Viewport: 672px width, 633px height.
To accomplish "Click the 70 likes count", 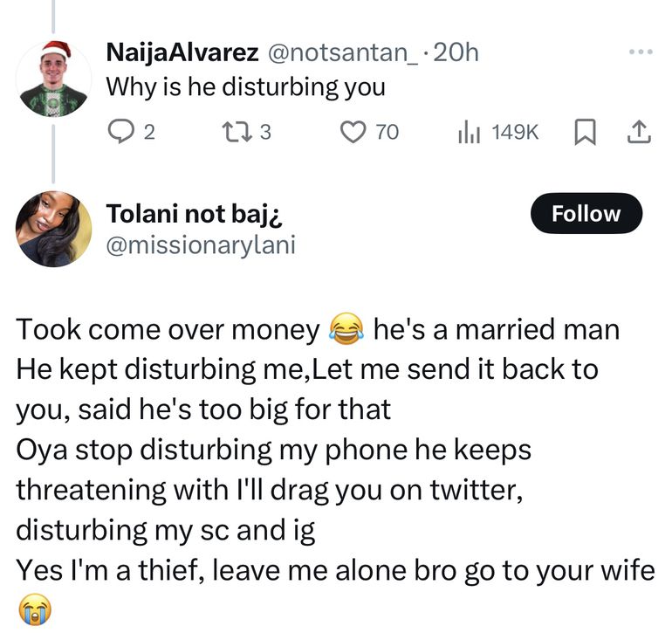I will pos(387,133).
